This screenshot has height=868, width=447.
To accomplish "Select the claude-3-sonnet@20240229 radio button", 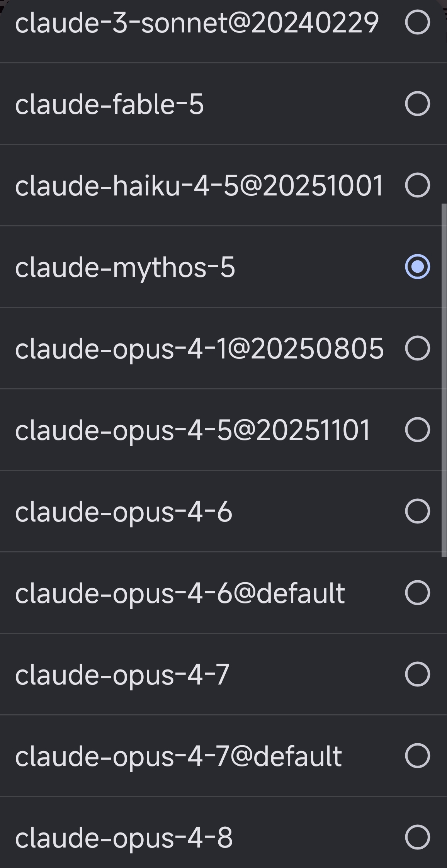I will [x=417, y=22].
